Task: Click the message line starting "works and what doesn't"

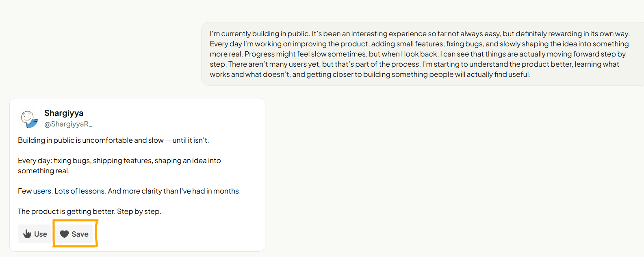Action: [370, 74]
